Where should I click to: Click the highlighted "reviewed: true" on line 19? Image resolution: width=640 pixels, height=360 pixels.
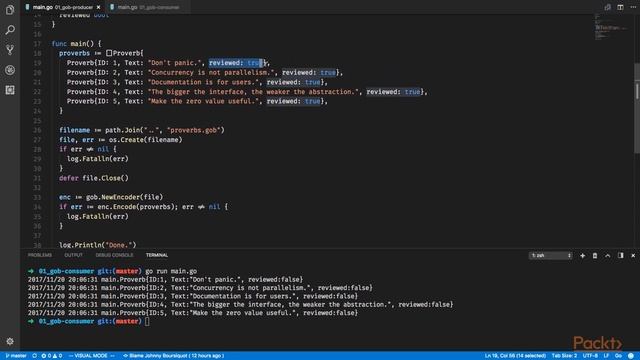coord(236,63)
